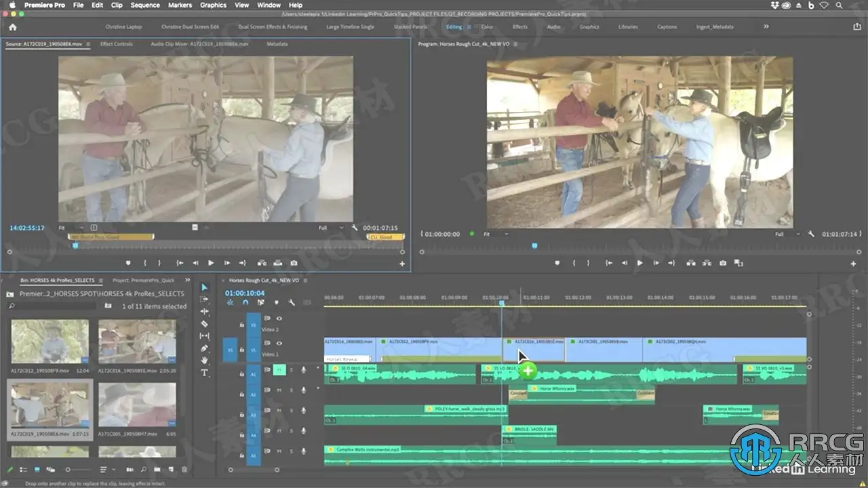
Task: Delete selected item with bin trash icon
Action: tap(184, 469)
